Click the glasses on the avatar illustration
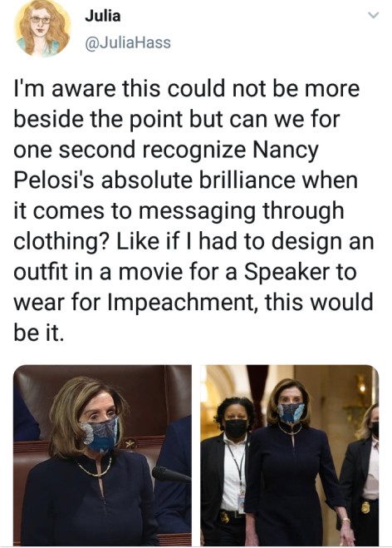 click(41, 20)
